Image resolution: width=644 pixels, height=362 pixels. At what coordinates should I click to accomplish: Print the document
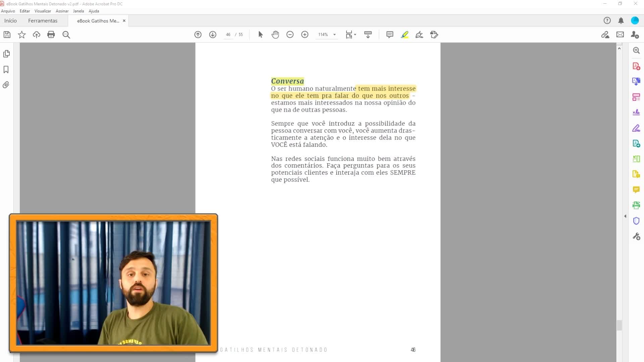pyautogui.click(x=51, y=35)
